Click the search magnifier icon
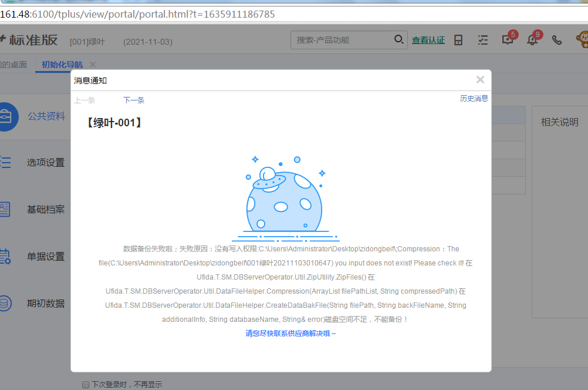Viewport: 588px width, 390px height. 398,39
